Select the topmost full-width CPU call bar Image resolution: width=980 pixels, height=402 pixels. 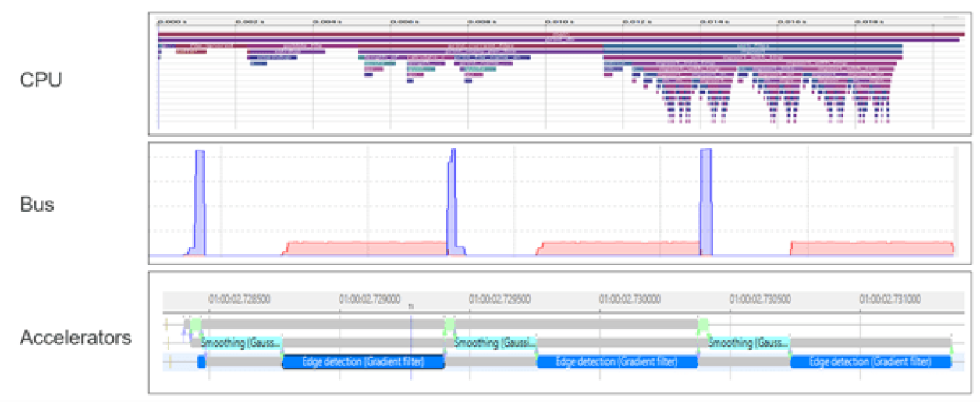(x=560, y=34)
